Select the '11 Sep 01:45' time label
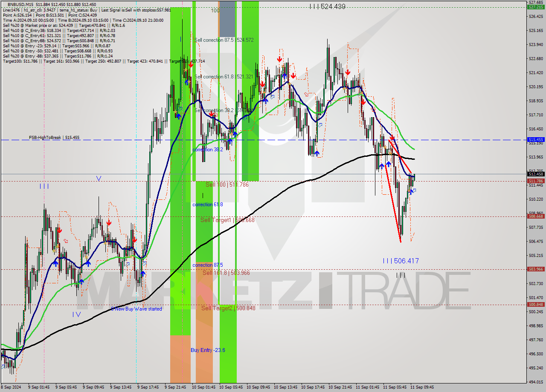546x392 pixels. point(367,387)
